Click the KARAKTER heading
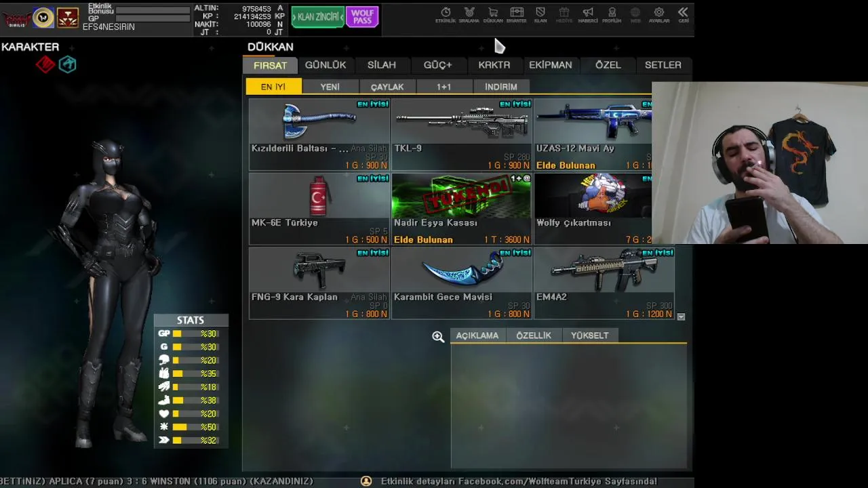 (30, 47)
